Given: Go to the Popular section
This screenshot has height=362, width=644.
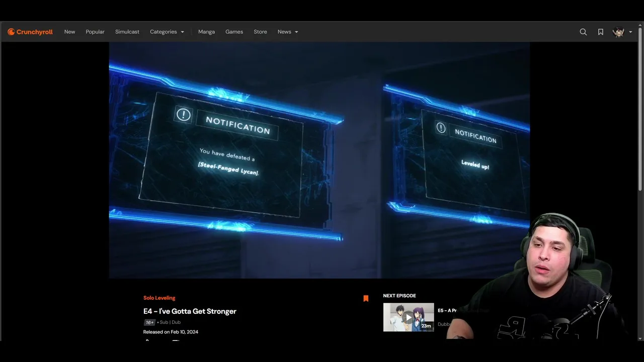Looking at the screenshot, I should pos(95,32).
